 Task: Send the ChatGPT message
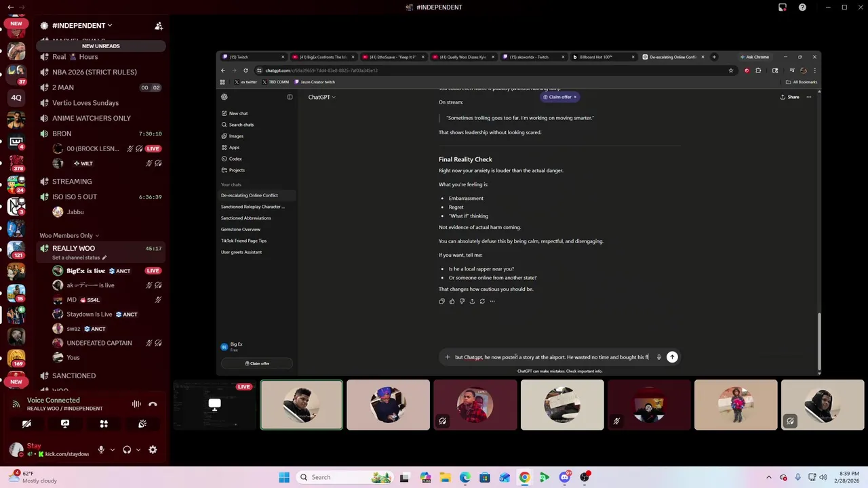point(672,357)
